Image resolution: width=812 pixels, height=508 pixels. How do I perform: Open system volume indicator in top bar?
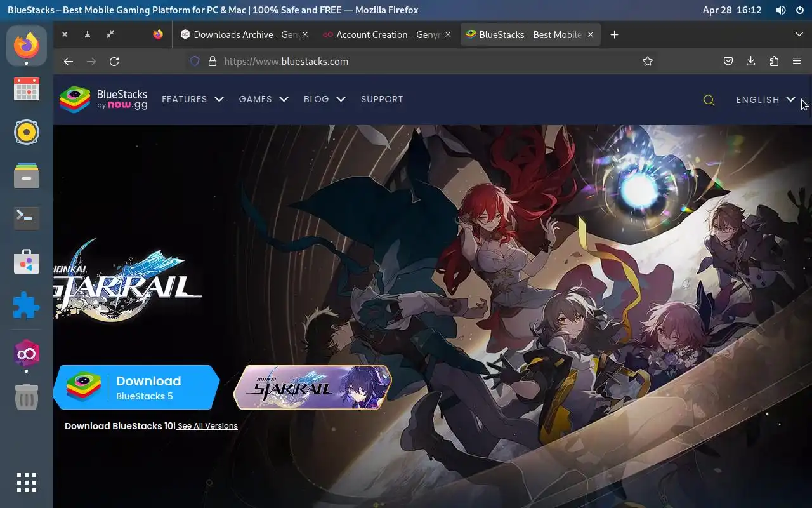pyautogui.click(x=781, y=10)
